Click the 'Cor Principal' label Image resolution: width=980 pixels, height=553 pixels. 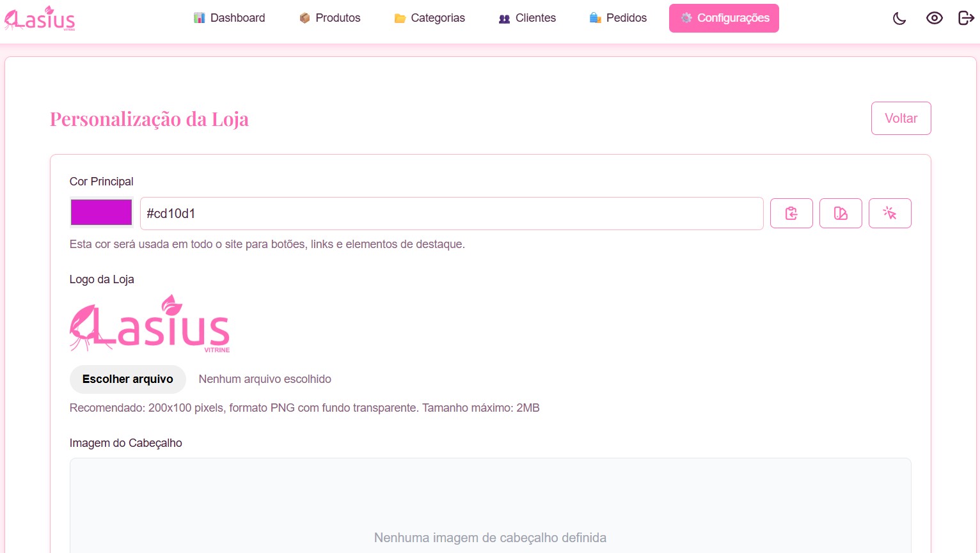coord(102,182)
